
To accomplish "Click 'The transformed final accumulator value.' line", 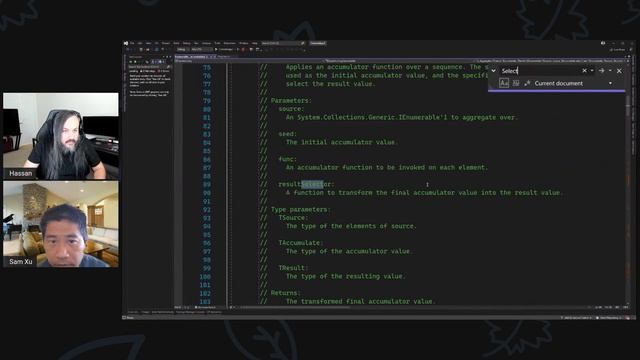I will pyautogui.click(x=360, y=301).
